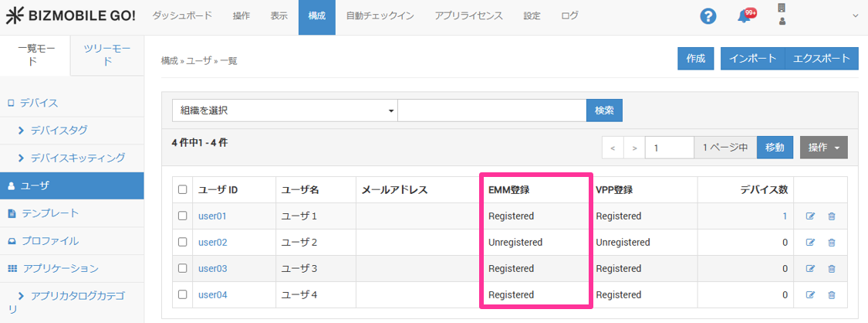Viewport: 868px width, 323px height.
Task: Delete user02 using its trash icon
Action: tap(831, 243)
